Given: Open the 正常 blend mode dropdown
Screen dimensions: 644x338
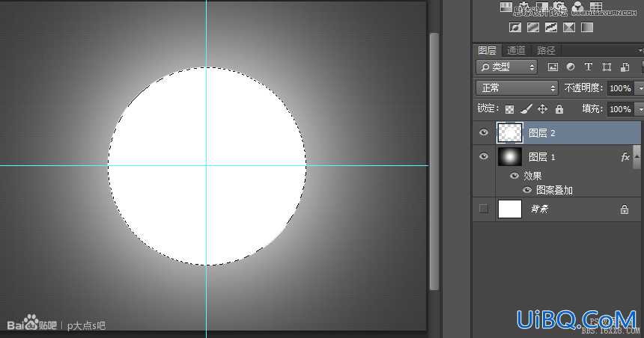Looking at the screenshot, I should coord(517,87).
